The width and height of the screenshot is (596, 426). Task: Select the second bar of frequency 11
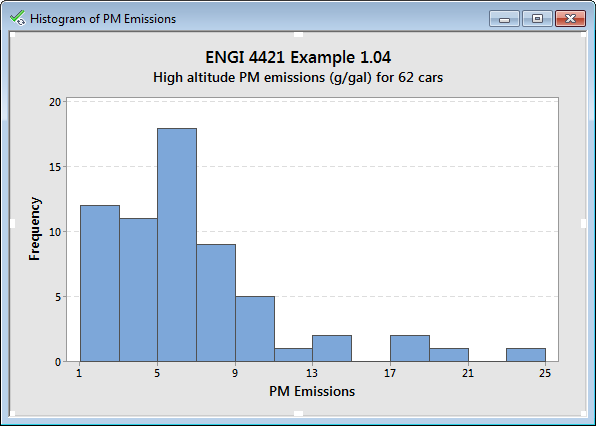pyautogui.click(x=138, y=290)
